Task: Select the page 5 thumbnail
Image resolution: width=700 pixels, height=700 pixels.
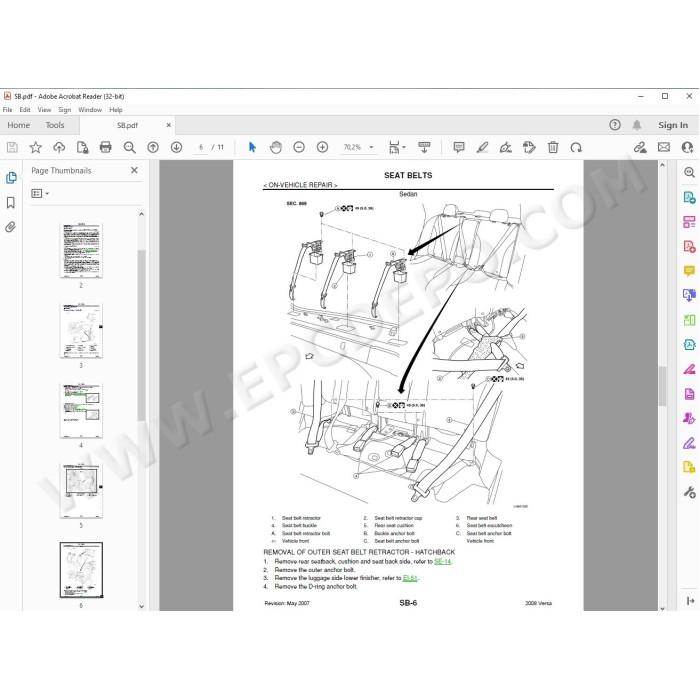Action: [81, 491]
